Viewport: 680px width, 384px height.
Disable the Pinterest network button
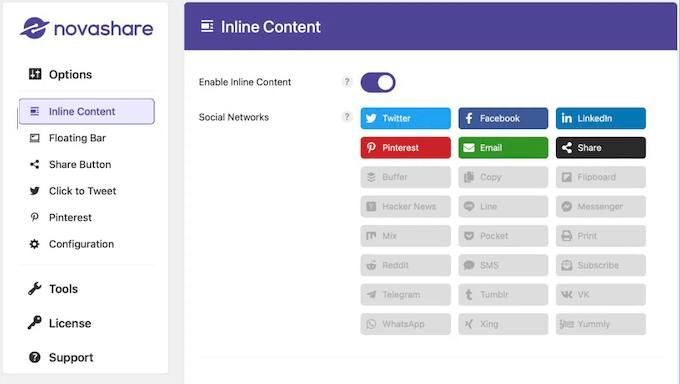coord(405,148)
